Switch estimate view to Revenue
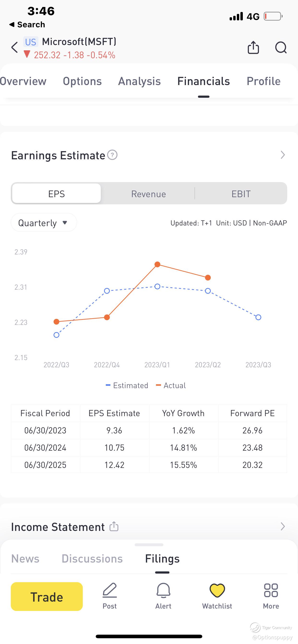The height and width of the screenshot is (644, 298). 149,194
